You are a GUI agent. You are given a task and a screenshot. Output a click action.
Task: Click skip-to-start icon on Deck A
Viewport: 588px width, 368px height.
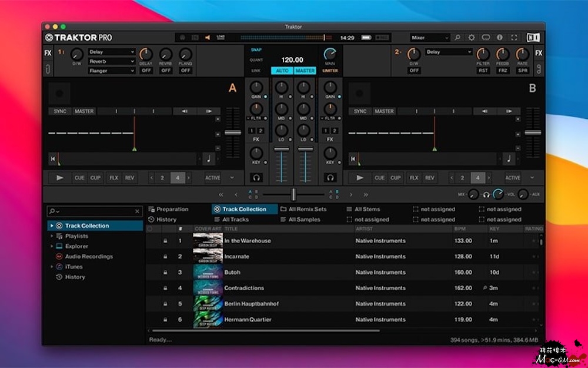pyautogui.click(x=53, y=158)
